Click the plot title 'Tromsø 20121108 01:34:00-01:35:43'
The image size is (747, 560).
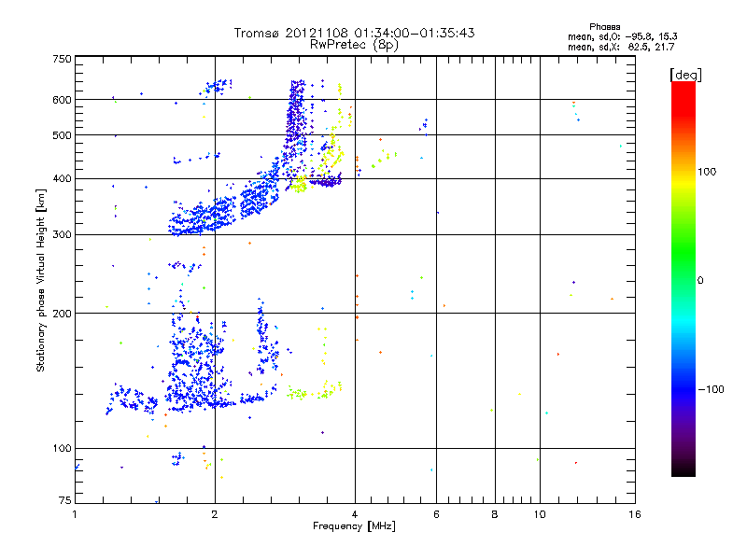coord(354,33)
